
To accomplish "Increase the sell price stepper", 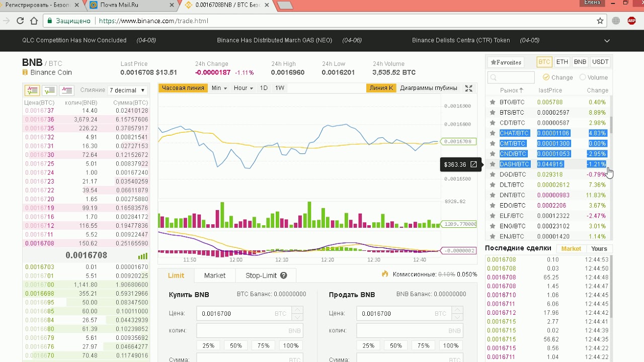I will (457, 310).
